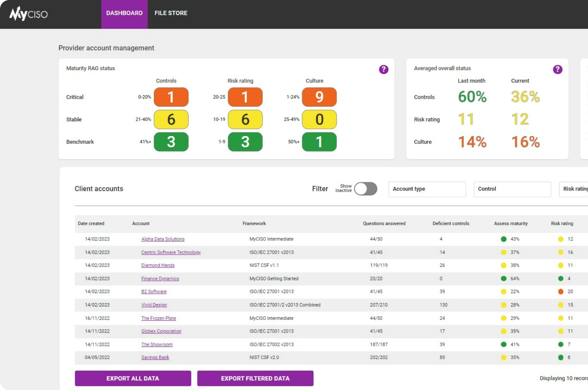The image size is (588, 390).
Task: Open the Vivid Design account
Action: pos(154,305)
